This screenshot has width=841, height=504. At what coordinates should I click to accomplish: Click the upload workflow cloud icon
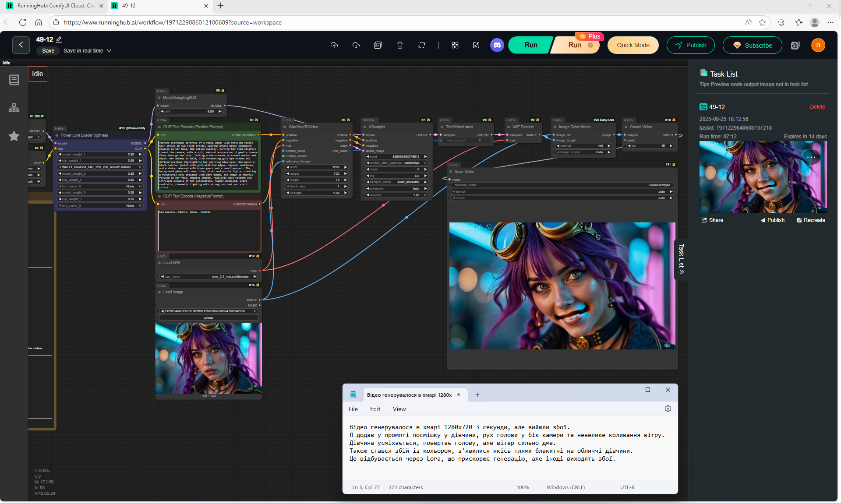(x=334, y=45)
